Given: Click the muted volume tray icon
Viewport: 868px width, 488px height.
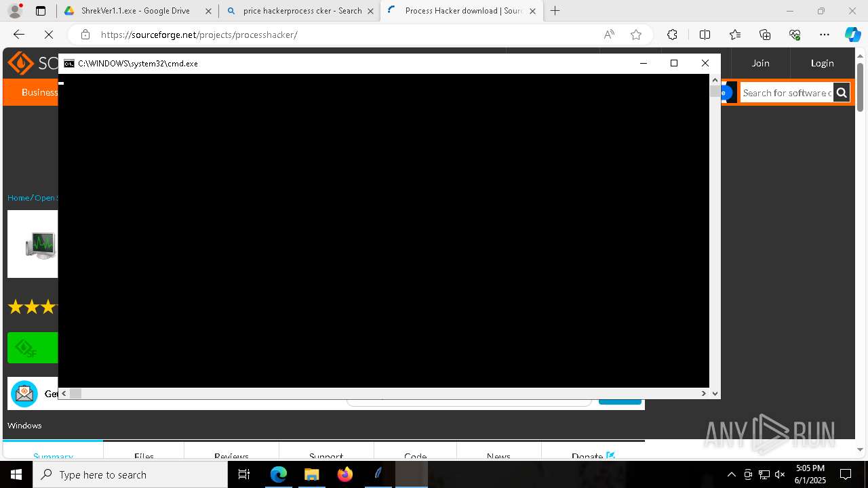Looking at the screenshot, I should [x=780, y=474].
